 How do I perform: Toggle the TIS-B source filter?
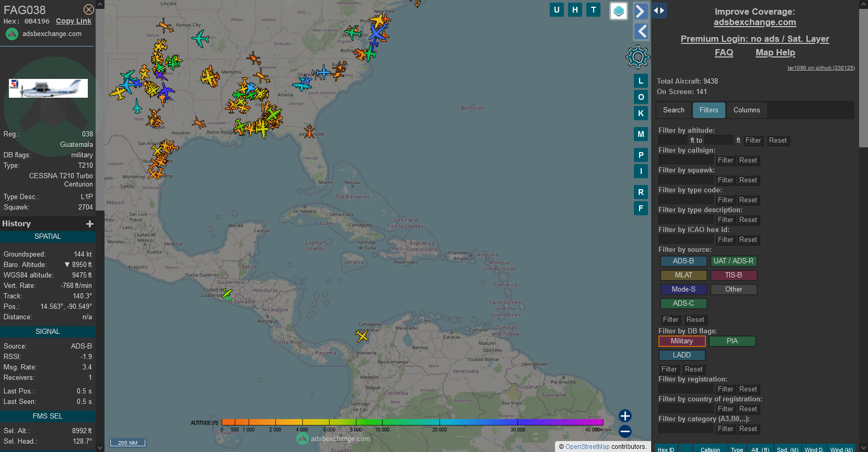pyautogui.click(x=733, y=275)
